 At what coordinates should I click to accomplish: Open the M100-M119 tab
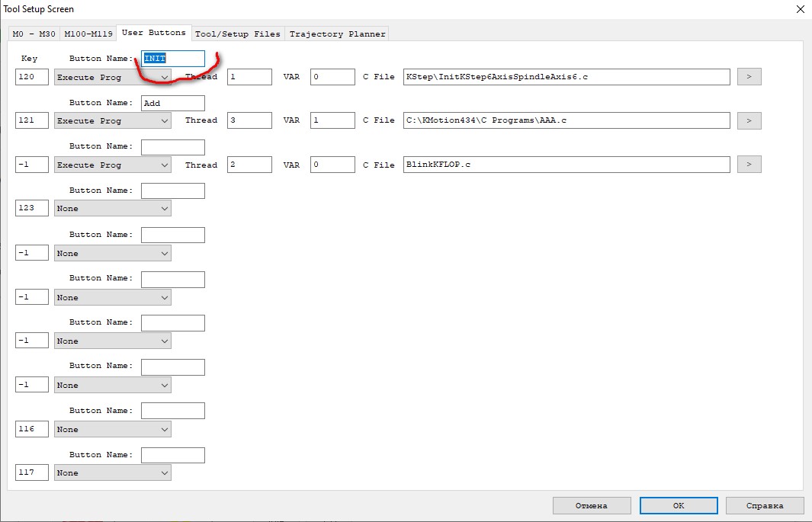[88, 34]
